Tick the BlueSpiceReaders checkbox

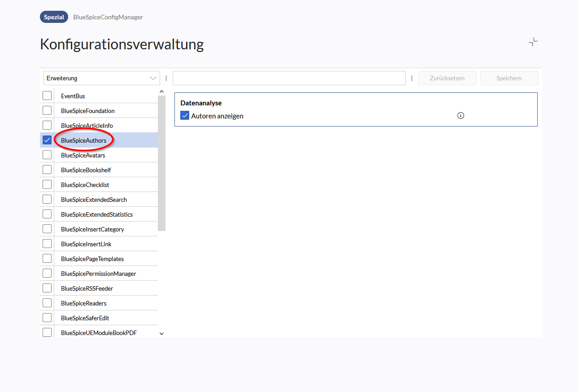click(47, 303)
